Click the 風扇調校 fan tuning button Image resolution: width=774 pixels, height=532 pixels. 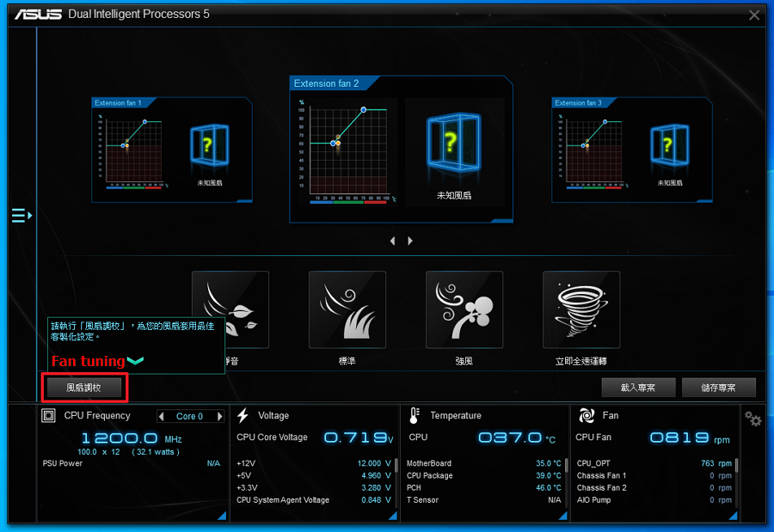(x=83, y=388)
